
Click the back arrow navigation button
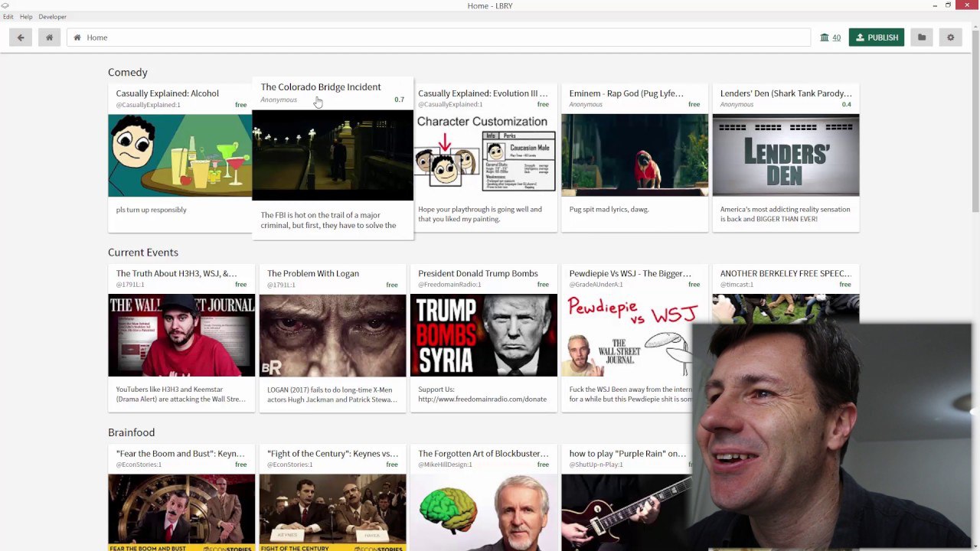point(21,37)
